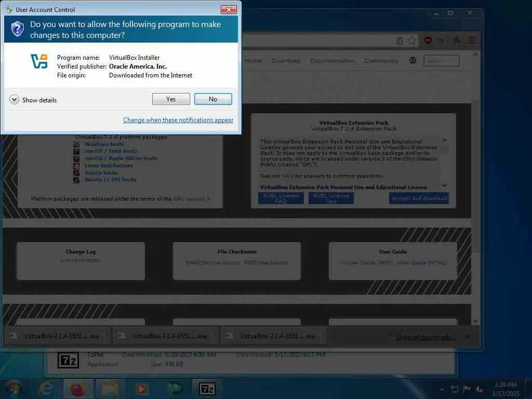Viewport: 532px width, 399px height.
Task: Click the volume tray icon
Action: [479, 389]
